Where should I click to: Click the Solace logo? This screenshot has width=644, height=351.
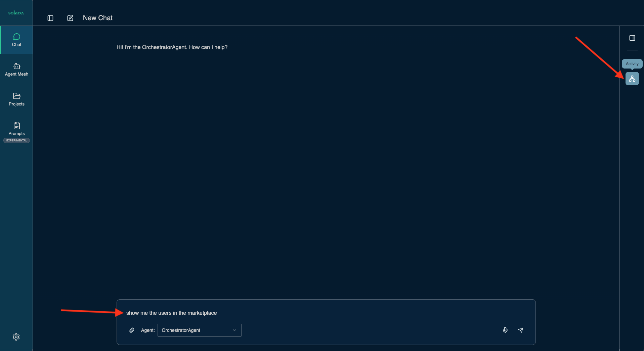[x=16, y=12]
